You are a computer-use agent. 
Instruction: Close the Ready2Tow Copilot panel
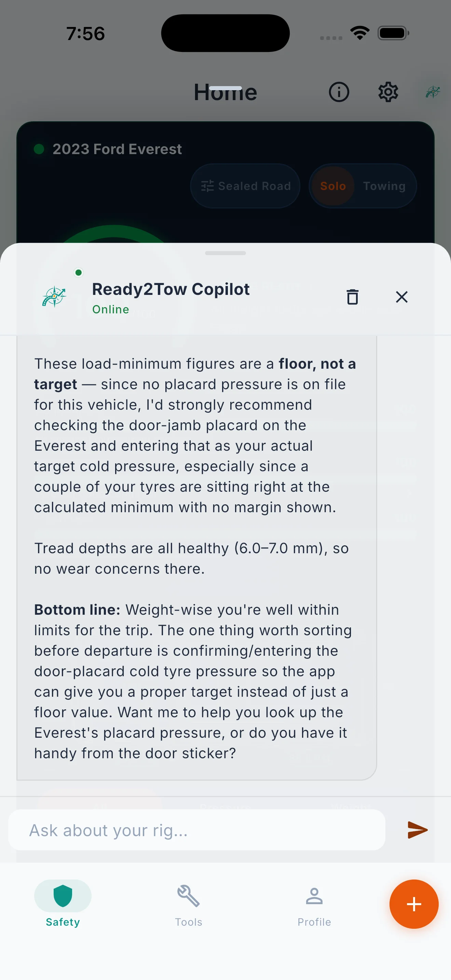click(x=401, y=297)
